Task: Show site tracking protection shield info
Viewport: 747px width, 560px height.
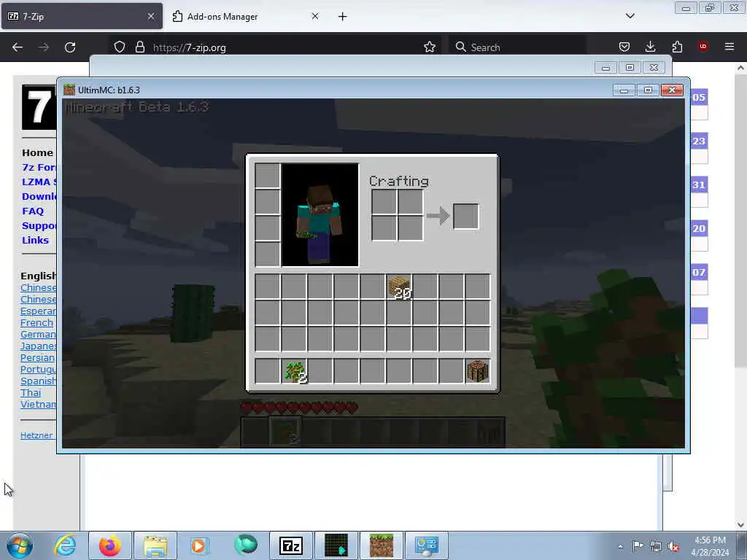Action: [120, 47]
